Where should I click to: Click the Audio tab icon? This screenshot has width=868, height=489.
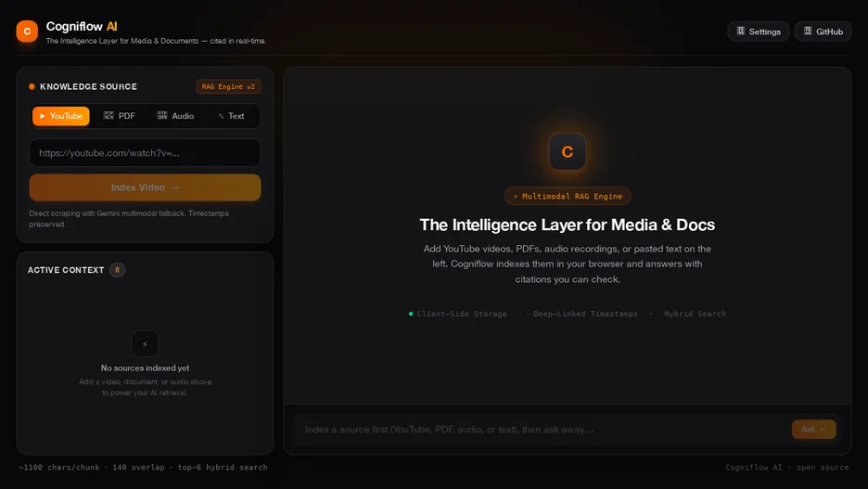[x=161, y=115]
